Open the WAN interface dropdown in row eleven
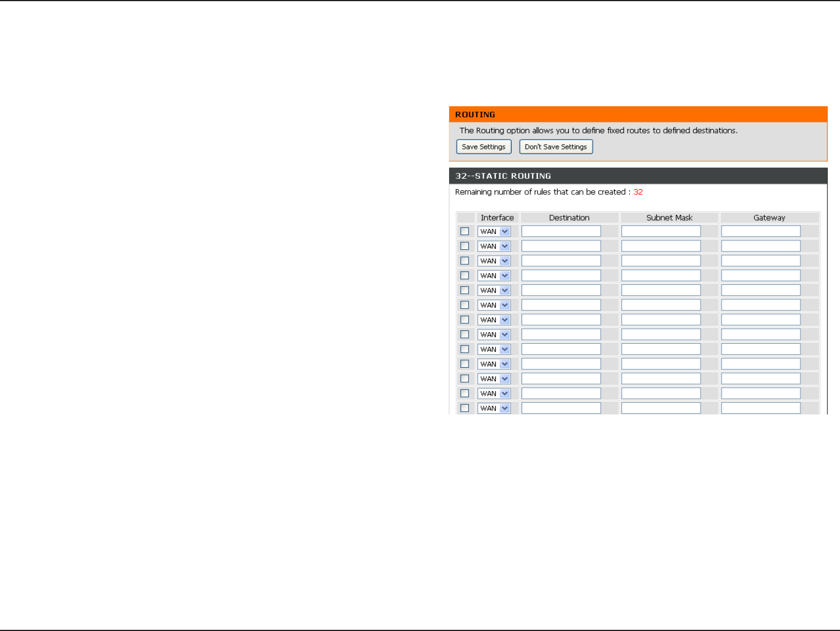840x631 pixels. click(x=494, y=379)
